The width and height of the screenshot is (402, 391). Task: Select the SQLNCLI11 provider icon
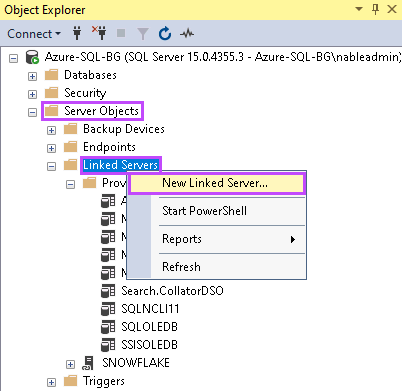click(108, 309)
